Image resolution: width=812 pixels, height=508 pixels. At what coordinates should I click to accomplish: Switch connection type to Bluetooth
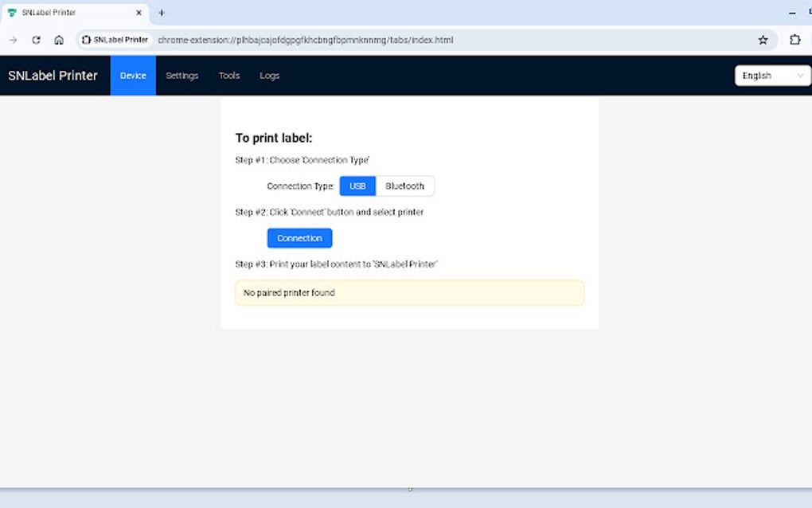coord(405,186)
